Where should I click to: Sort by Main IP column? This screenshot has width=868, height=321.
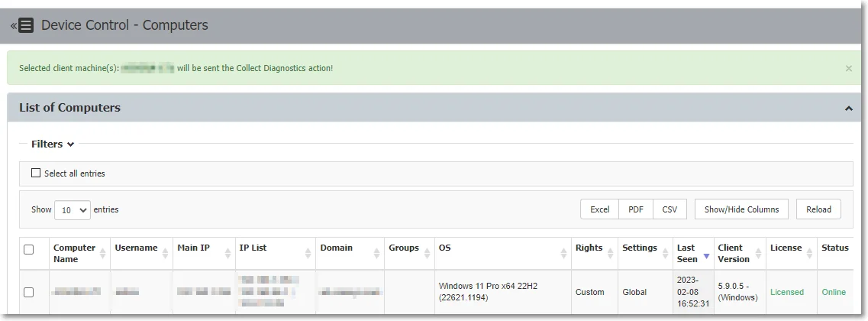click(204, 254)
